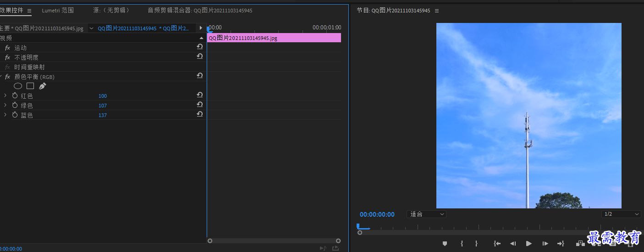Click the program monitor playhead

pyautogui.click(x=358, y=226)
